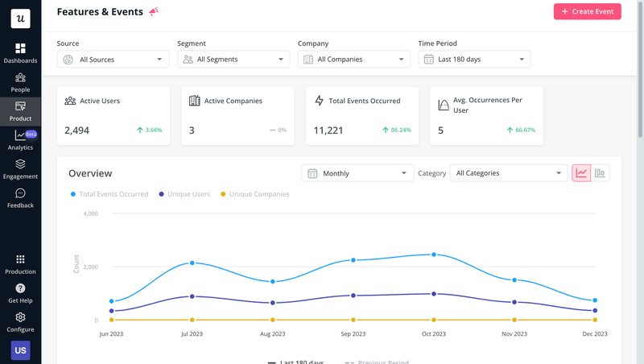This screenshot has height=364, width=644.
Task: Expand the Monthly interval dropdown
Action: coord(357,173)
